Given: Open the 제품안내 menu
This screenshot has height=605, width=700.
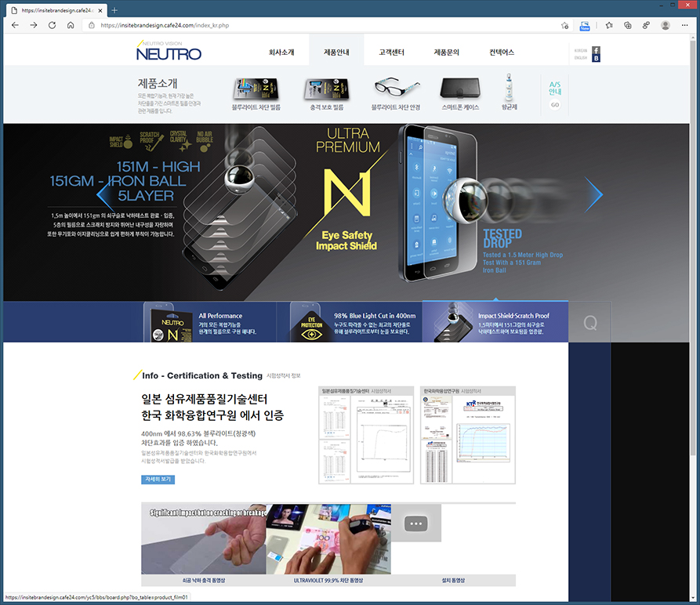Looking at the screenshot, I should (x=336, y=53).
